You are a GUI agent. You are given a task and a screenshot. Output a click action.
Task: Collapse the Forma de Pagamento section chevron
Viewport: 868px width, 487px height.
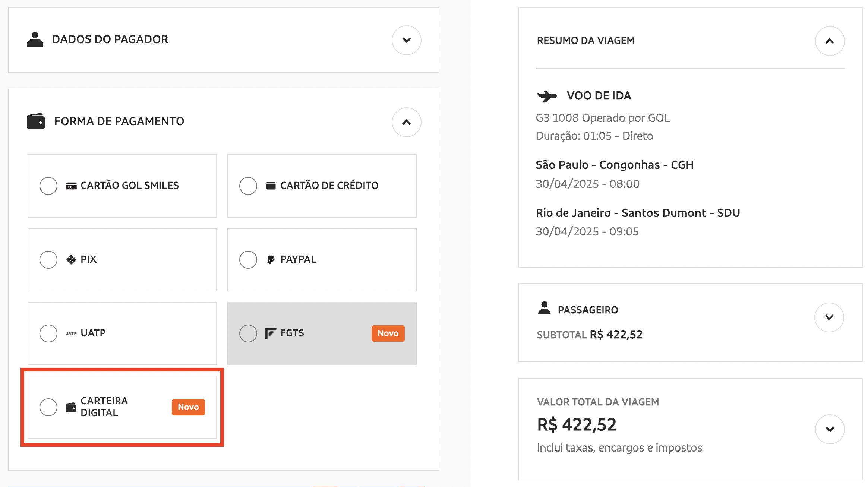tap(407, 122)
